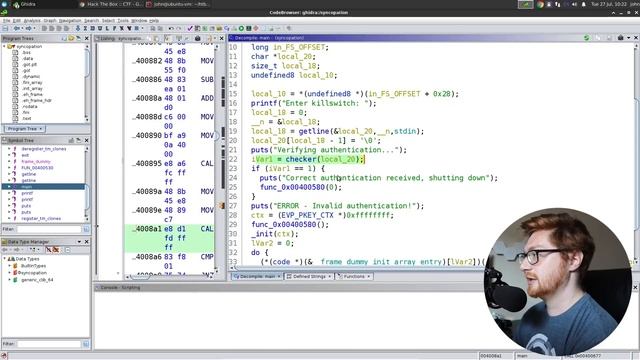This screenshot has width=640, height=360.
Task: Toggle the 'D' data navigation toolbar button
Action: (93, 29)
